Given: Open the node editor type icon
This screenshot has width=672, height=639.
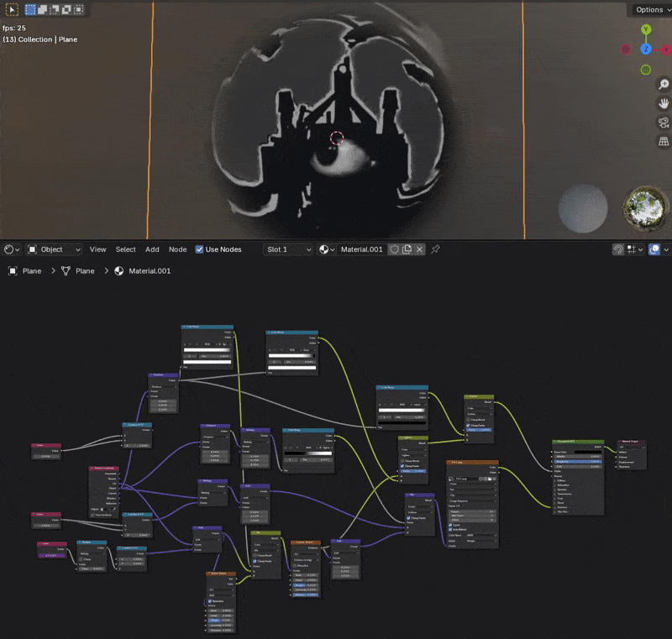Looking at the screenshot, I should (11, 249).
